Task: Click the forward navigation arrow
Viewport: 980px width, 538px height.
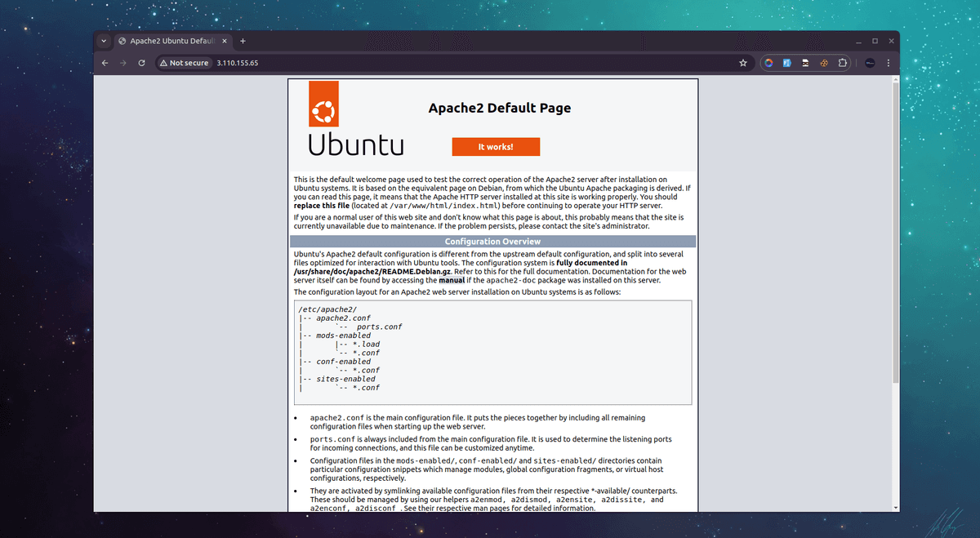Action: click(122, 62)
